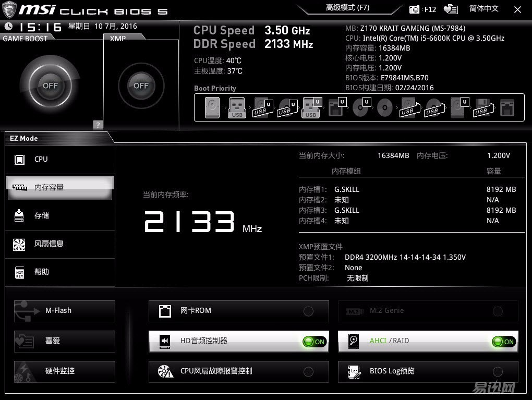Click the CPU Speed 3.50 GHz reading
The width and height of the screenshot is (532, 400).
point(251,30)
